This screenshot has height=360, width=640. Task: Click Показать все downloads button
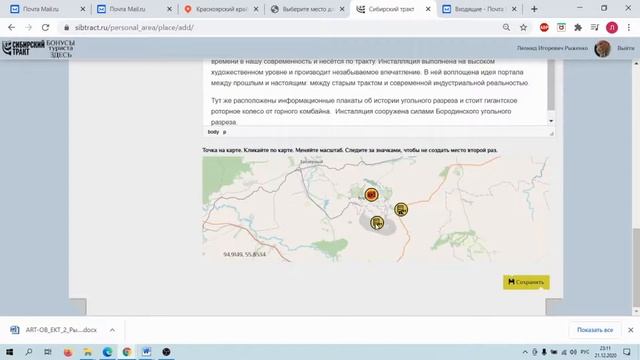tap(595, 330)
